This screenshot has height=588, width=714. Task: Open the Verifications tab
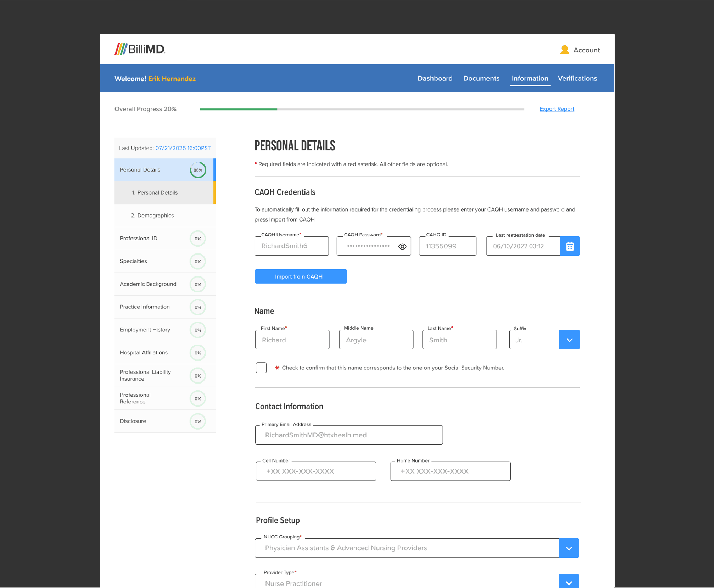tap(577, 78)
